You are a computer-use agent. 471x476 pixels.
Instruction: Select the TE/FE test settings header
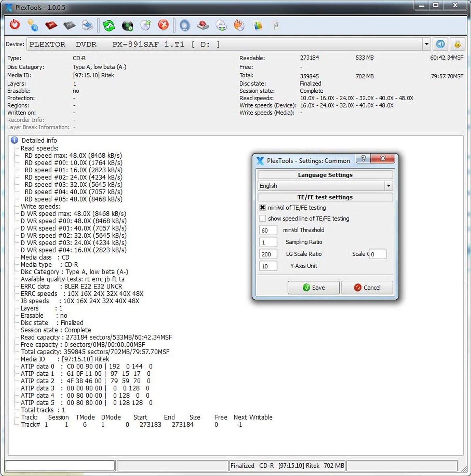325,197
